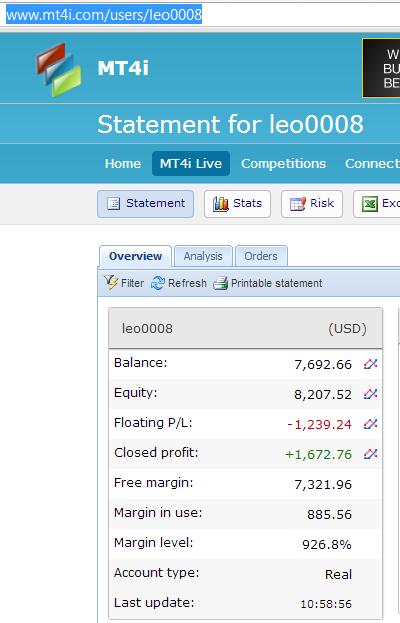The height and width of the screenshot is (623, 400).
Task: Click the Excel export button
Action: point(377,204)
